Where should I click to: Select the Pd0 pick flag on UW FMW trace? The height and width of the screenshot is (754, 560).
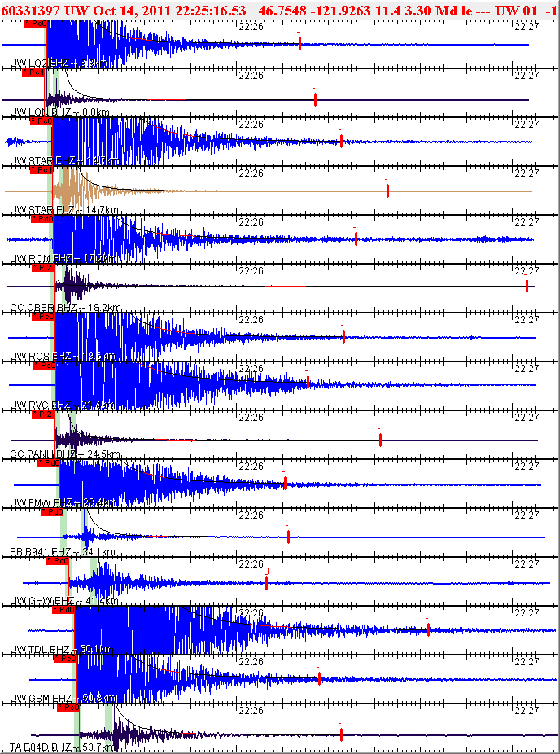click(x=49, y=463)
